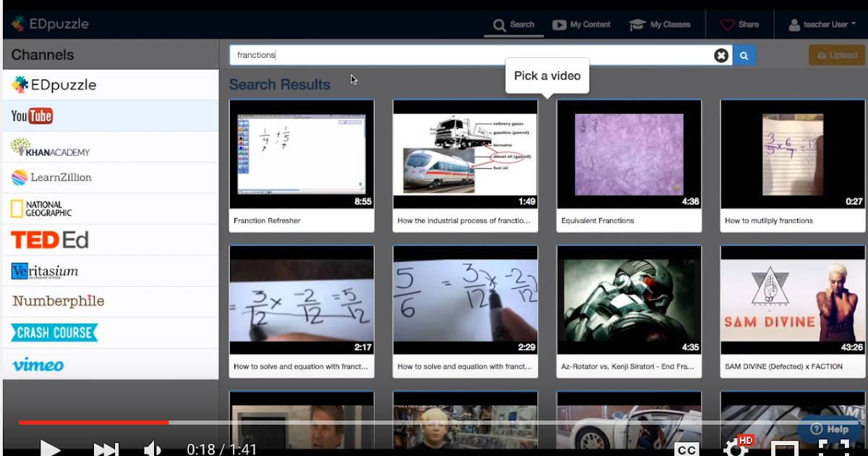Open the Equivalent Franctions video thumbnail
Screen dimensions: 868x456
click(629, 154)
